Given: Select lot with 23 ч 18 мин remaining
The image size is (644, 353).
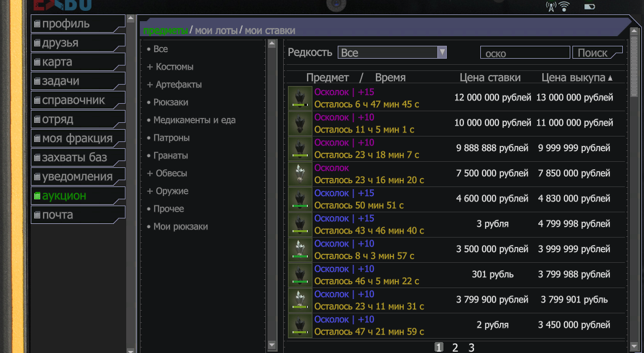Looking at the screenshot, I should pos(456,149).
